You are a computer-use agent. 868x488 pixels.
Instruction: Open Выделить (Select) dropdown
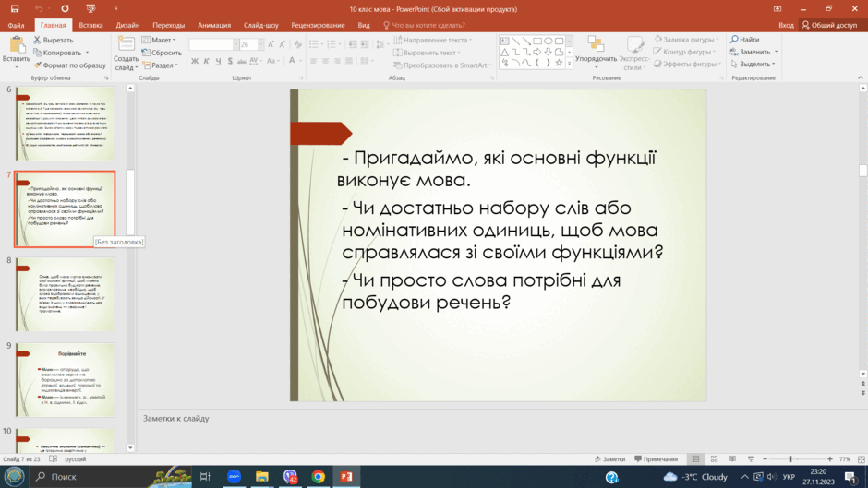coord(753,65)
